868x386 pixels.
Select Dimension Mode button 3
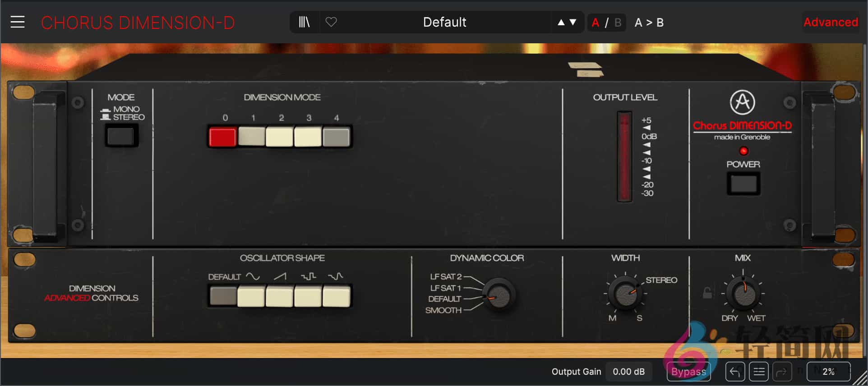coord(308,137)
